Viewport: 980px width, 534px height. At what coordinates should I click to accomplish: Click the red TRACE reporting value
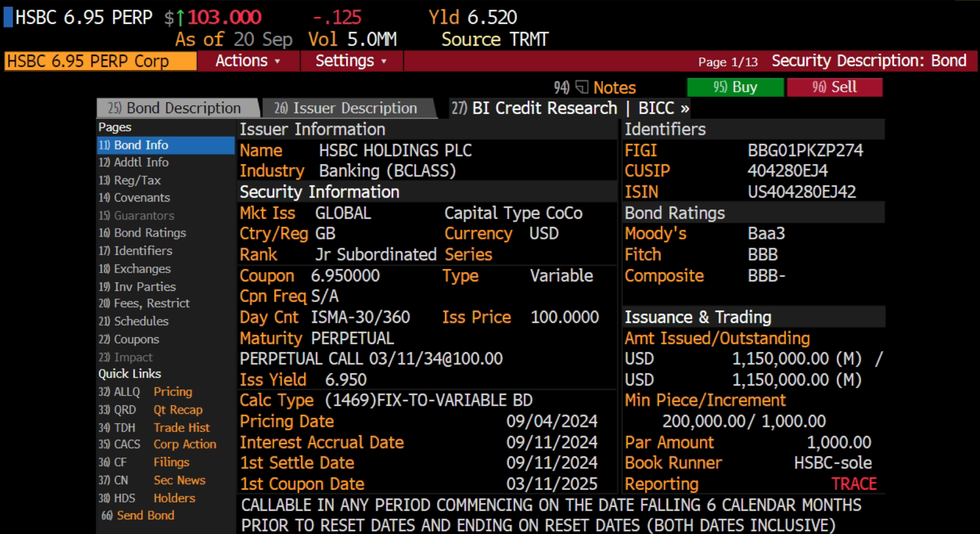coord(854,484)
